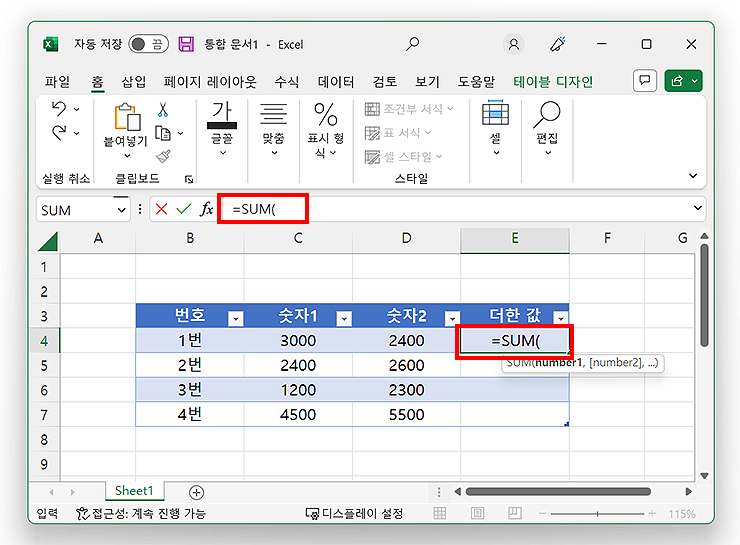Click the 접근성: 계속 진행 가능 status item

click(x=141, y=513)
